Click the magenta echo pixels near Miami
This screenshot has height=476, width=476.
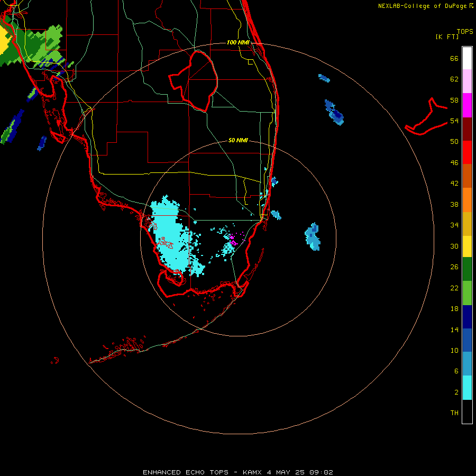233,243
